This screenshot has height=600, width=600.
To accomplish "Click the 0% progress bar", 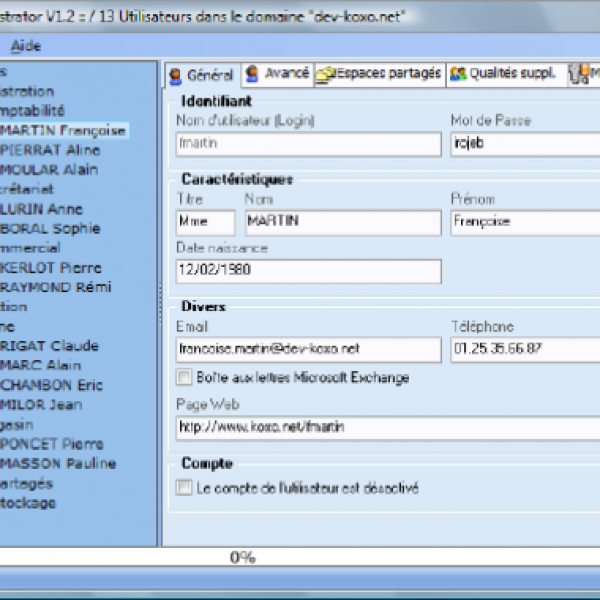I will [300, 557].
